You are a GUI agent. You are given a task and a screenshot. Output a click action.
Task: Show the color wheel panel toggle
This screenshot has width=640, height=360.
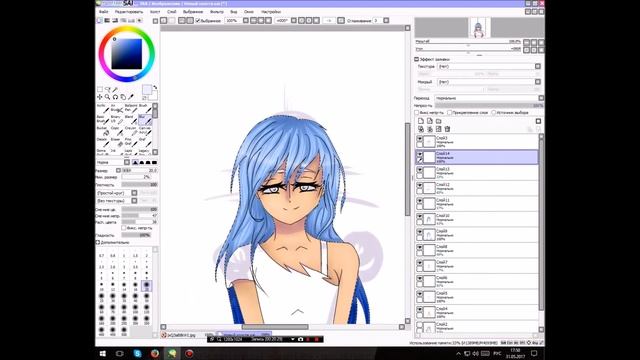pyautogui.click(x=100, y=20)
